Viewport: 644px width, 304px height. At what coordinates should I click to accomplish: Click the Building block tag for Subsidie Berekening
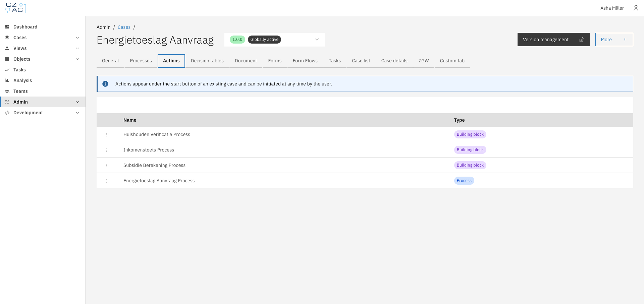coord(470,165)
